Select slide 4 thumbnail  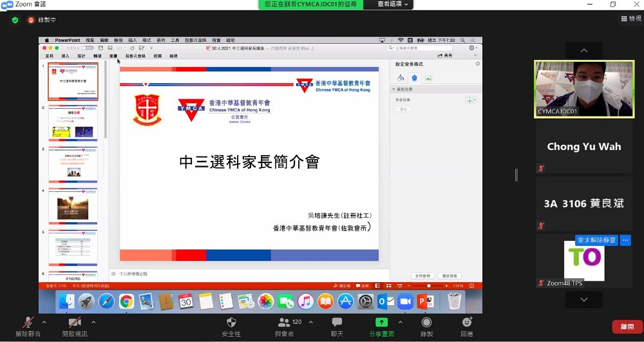point(73,206)
